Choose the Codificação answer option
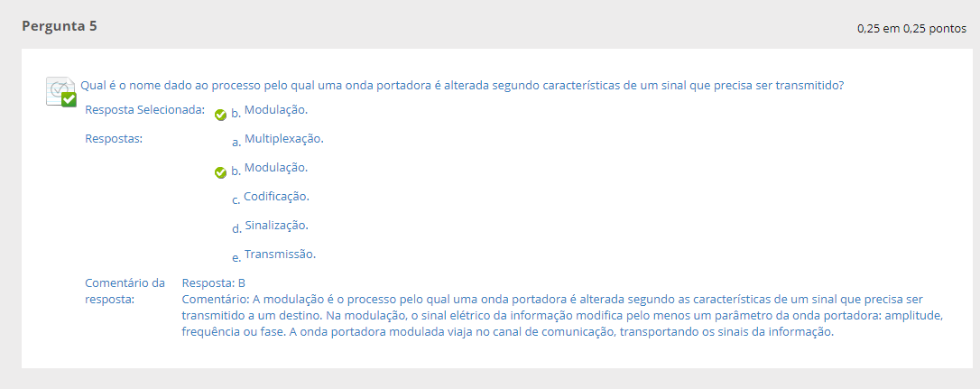Screen dimensions: 980x389 (x=276, y=196)
